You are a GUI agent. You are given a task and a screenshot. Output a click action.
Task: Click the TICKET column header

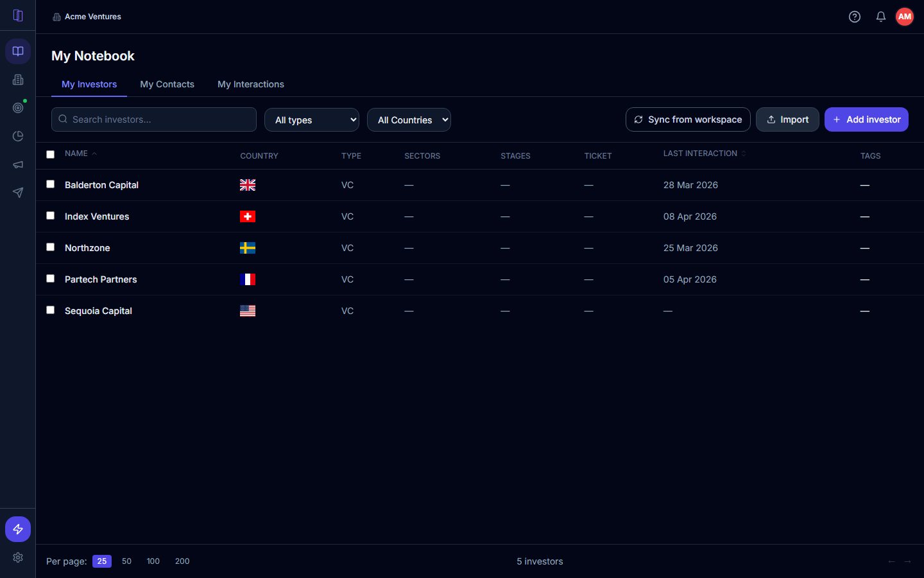pyautogui.click(x=598, y=156)
